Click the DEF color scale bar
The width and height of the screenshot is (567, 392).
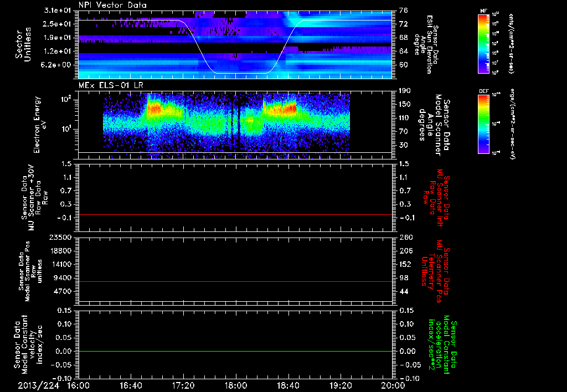click(484, 123)
